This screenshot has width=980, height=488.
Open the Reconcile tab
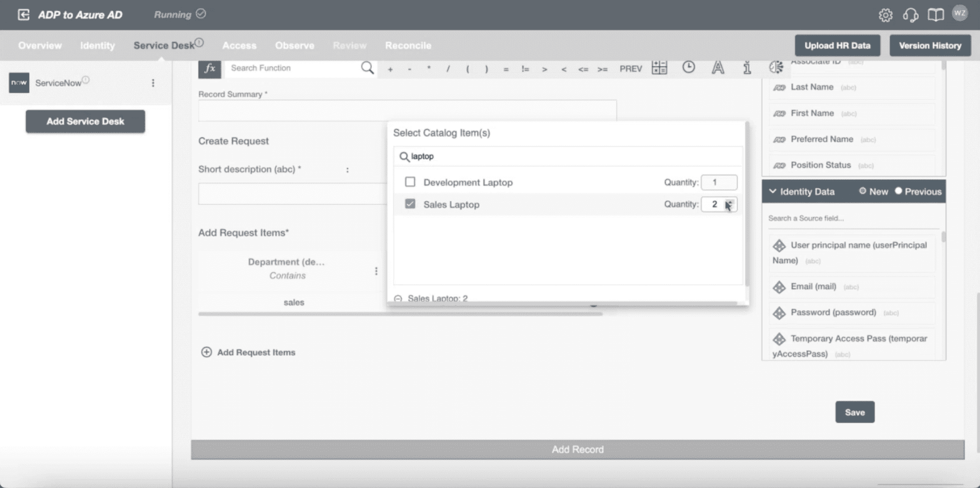pyautogui.click(x=407, y=45)
